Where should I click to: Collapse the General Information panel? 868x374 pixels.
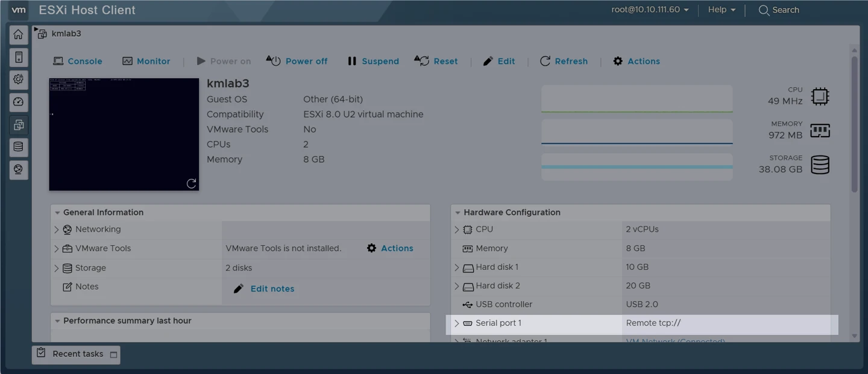pos(57,213)
